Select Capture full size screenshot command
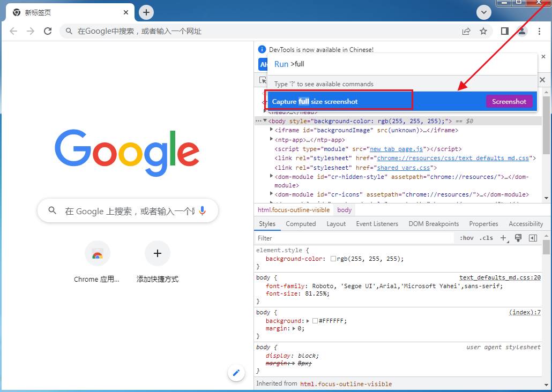 click(x=402, y=101)
